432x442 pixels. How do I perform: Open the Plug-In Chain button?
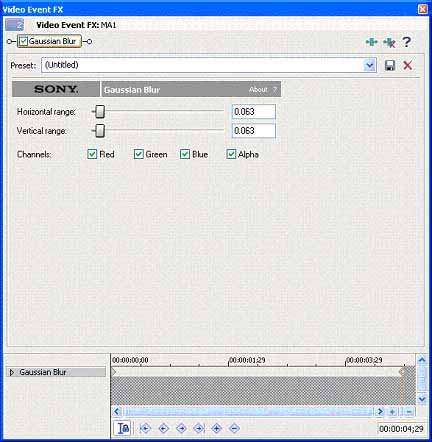[372, 42]
